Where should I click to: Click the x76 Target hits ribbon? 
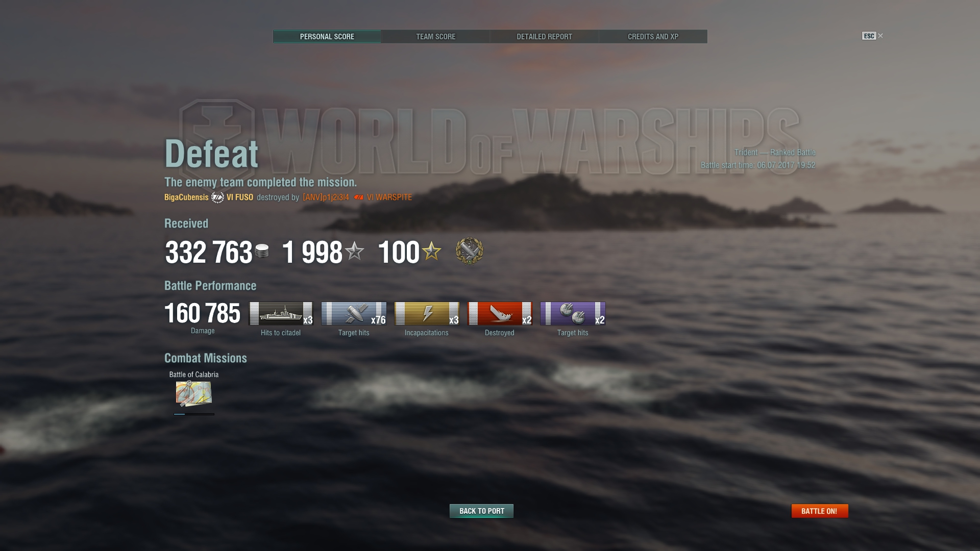(354, 313)
